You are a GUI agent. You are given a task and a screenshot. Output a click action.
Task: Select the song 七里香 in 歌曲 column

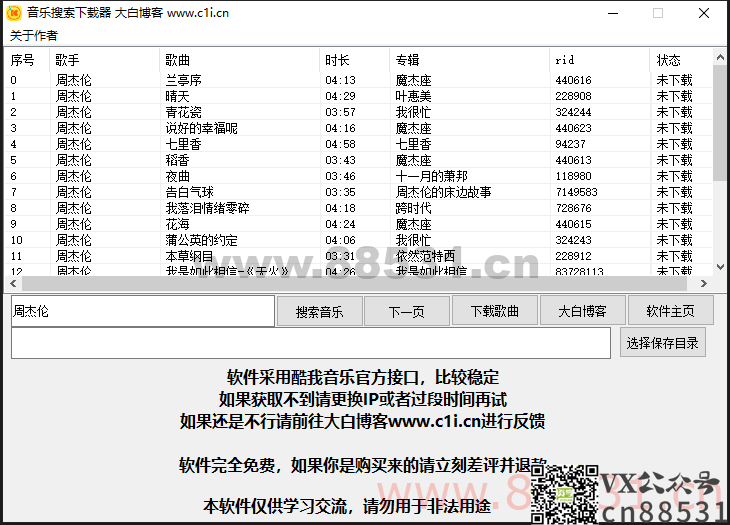(183, 144)
